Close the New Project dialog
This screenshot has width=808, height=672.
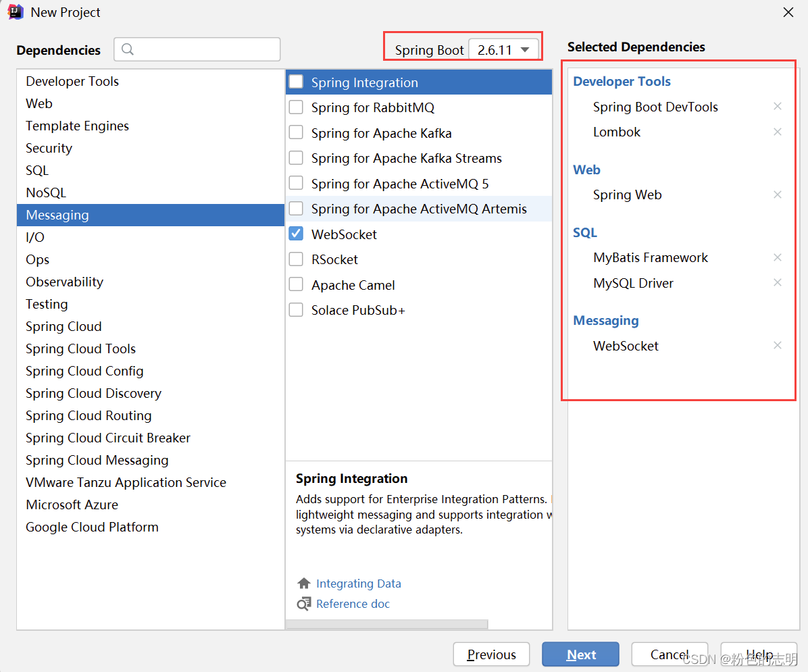tap(788, 12)
